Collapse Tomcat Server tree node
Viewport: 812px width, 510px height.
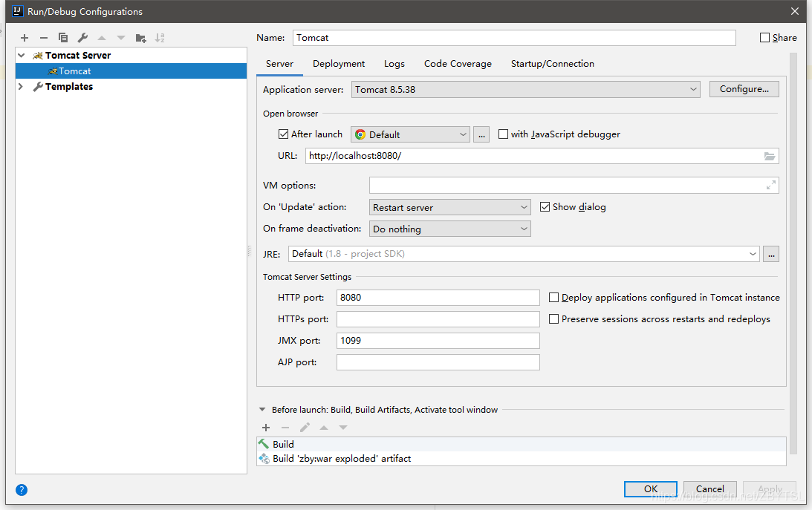pyautogui.click(x=22, y=56)
